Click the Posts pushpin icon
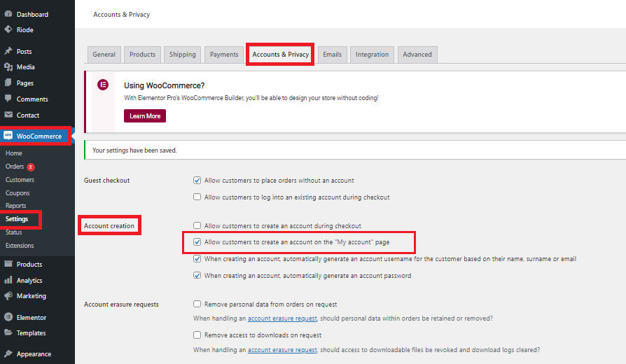Screen dimensions: 626x364 coord(8,51)
